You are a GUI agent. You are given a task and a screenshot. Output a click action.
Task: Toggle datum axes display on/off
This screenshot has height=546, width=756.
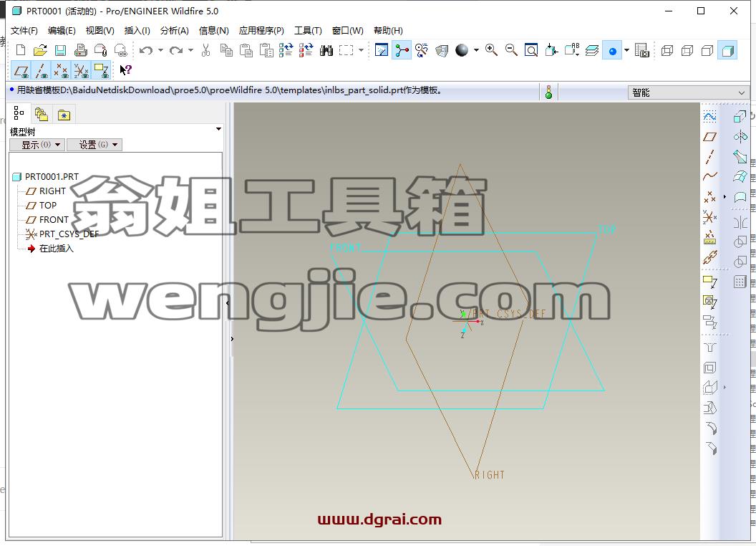click(42, 70)
